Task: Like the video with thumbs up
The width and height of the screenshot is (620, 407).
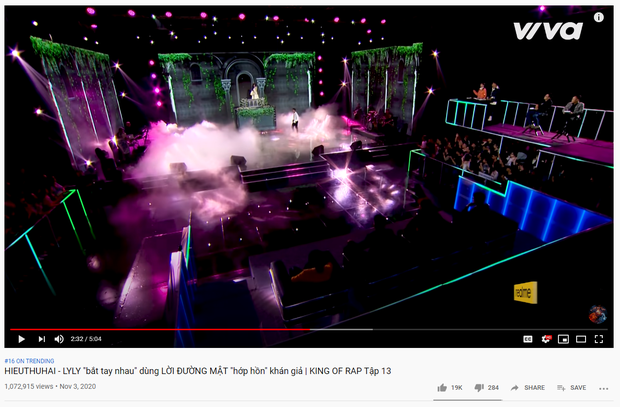Action: click(450, 388)
